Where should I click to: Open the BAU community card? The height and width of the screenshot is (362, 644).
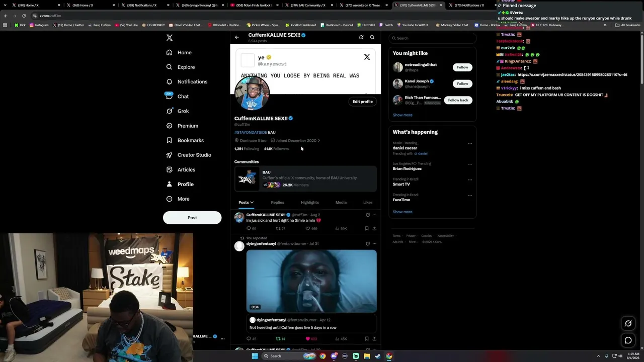coord(305,178)
